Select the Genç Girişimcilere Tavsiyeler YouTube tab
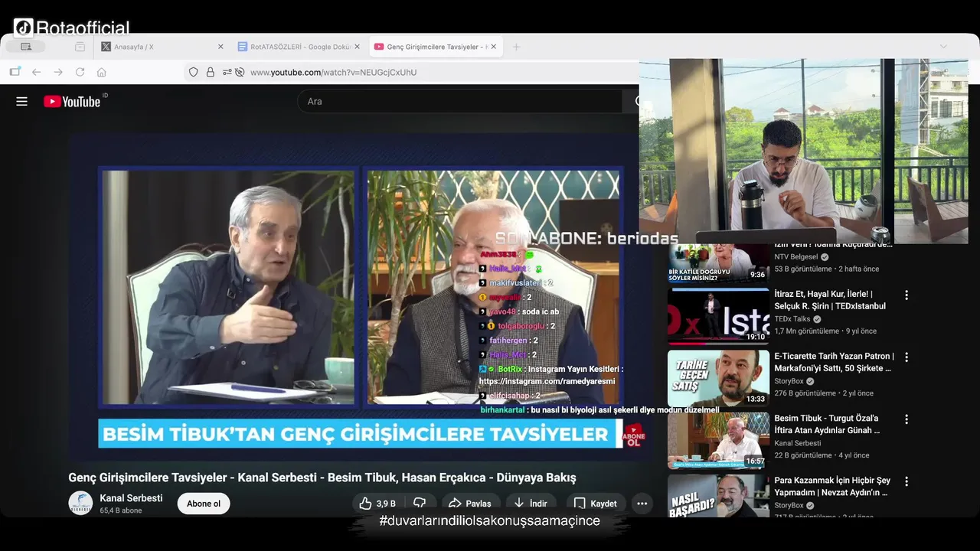The height and width of the screenshot is (551, 980). pyautogui.click(x=436, y=47)
